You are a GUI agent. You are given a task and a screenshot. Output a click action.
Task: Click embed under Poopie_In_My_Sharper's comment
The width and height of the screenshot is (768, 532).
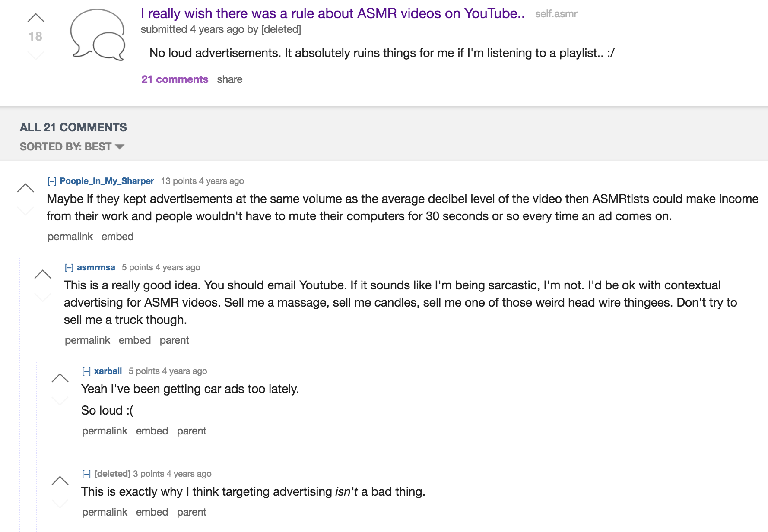[x=117, y=237]
